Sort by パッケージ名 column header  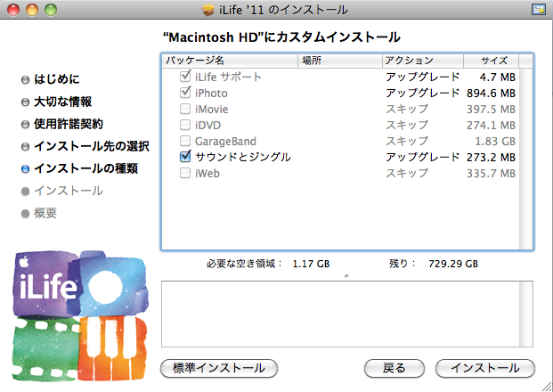click(231, 61)
